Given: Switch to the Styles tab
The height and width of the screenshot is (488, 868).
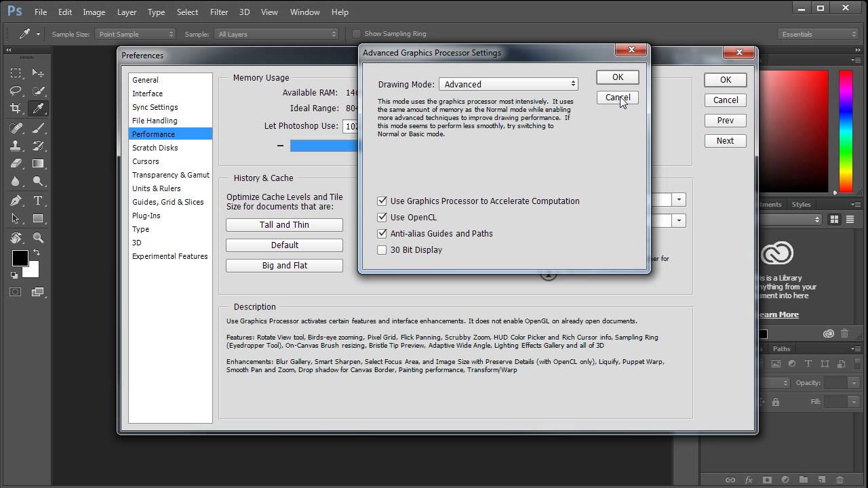Looking at the screenshot, I should click(801, 204).
